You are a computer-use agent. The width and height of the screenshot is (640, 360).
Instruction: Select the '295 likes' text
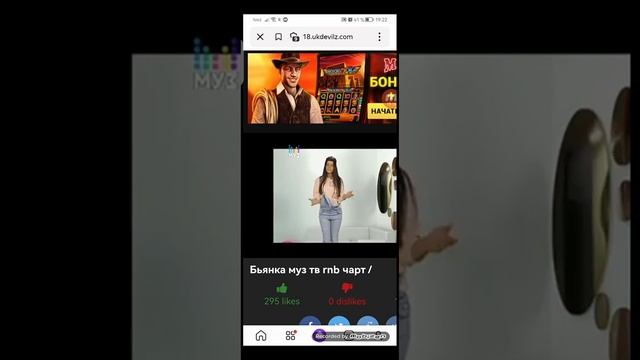[282, 301]
